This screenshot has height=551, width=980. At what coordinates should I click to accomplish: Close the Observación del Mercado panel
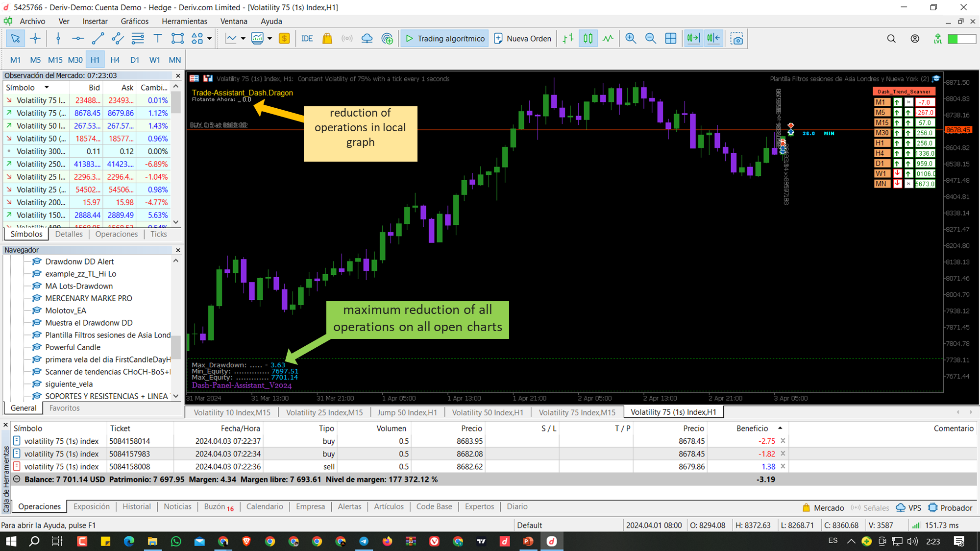point(178,75)
